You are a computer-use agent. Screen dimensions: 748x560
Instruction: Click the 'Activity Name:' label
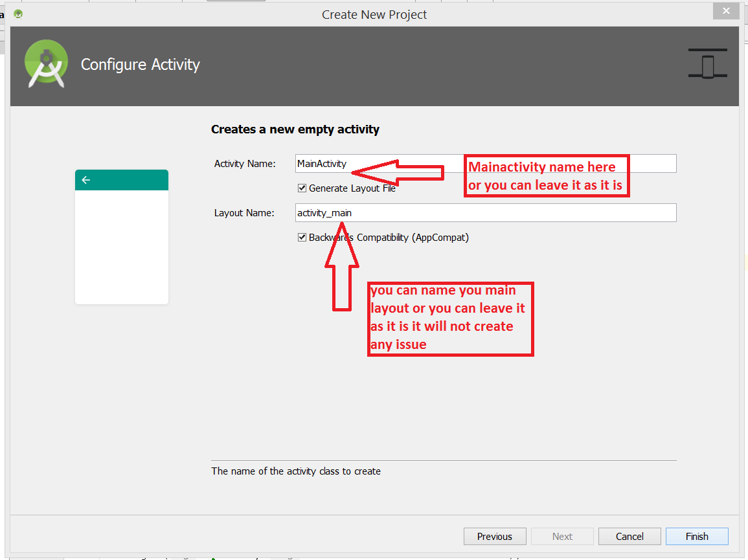tap(245, 164)
